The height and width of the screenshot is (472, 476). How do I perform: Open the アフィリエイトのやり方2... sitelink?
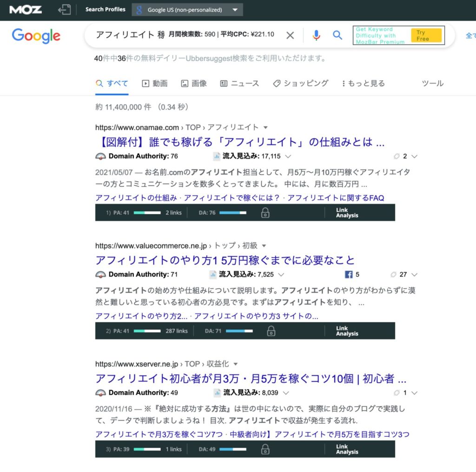tap(141, 316)
